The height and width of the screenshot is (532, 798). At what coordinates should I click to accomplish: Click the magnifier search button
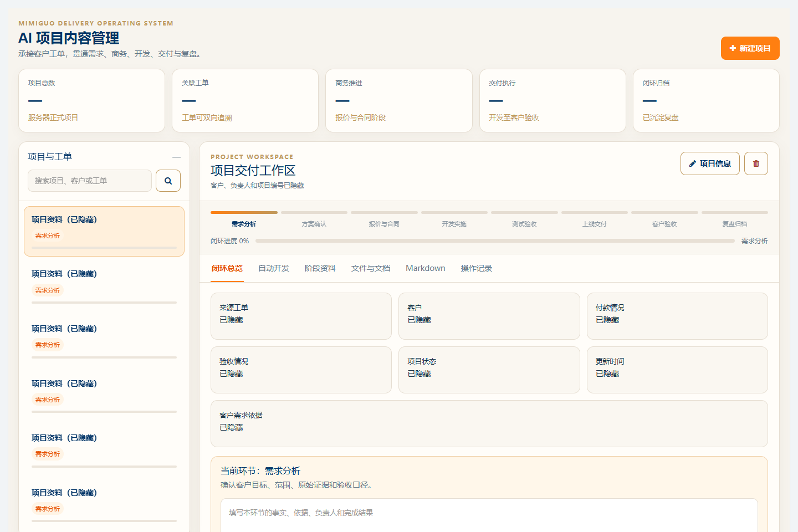tap(168, 181)
